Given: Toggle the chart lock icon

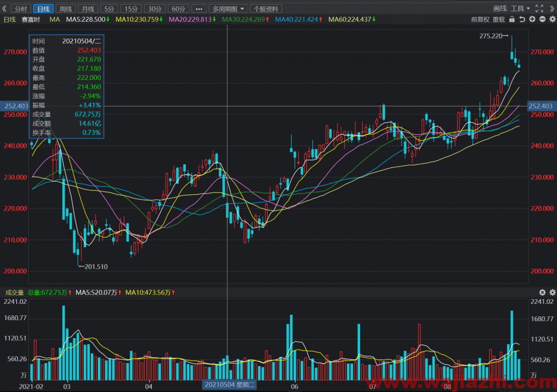Looking at the screenshot, I should pos(512,19).
